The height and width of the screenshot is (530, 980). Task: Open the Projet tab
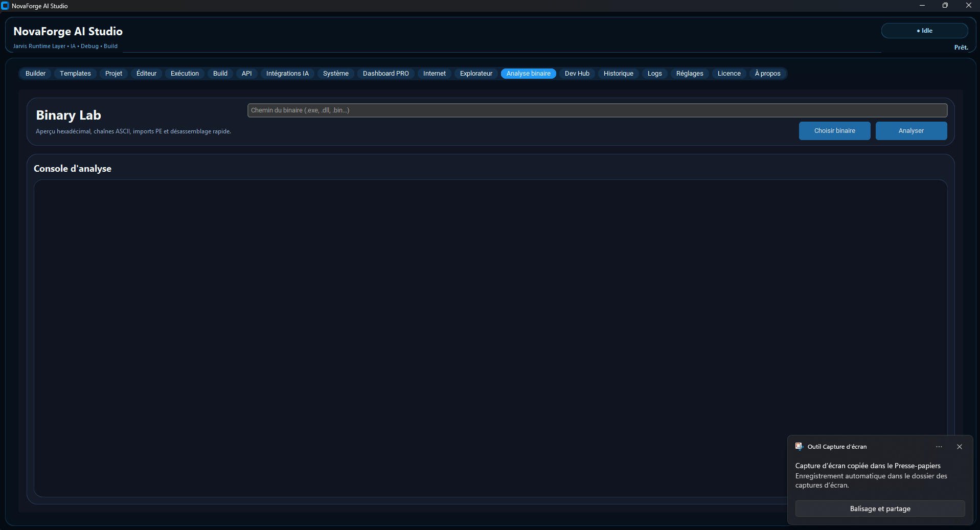point(113,74)
